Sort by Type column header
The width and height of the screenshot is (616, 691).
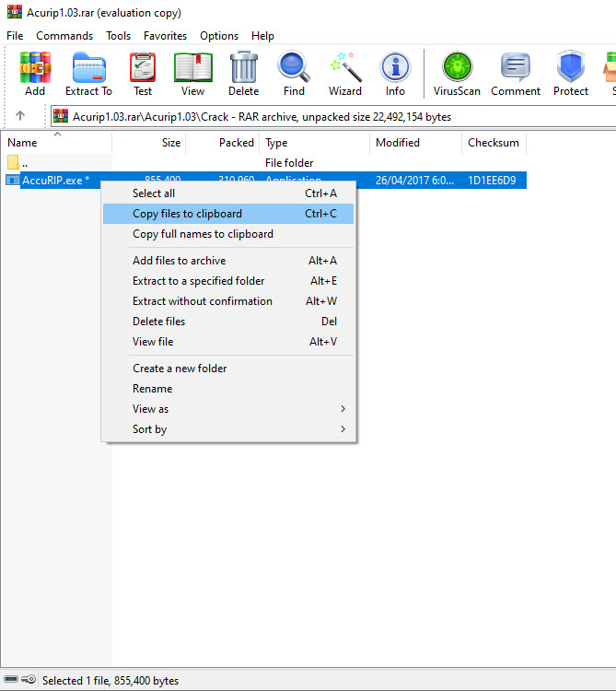[x=315, y=142]
